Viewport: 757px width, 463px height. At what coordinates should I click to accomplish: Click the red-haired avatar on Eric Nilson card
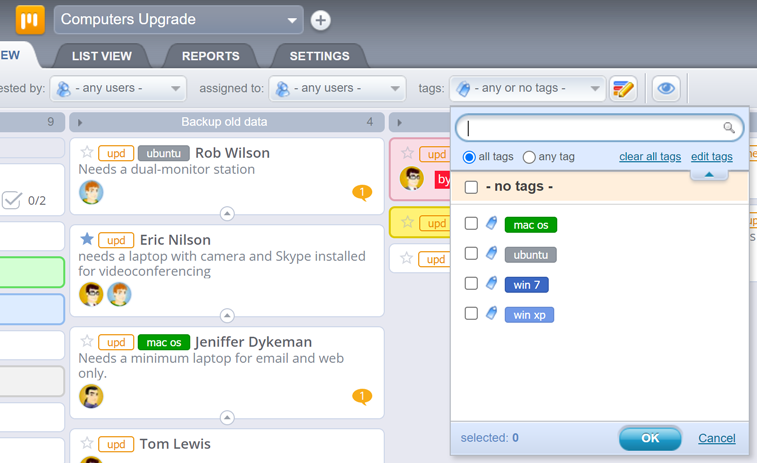pyautogui.click(x=119, y=294)
